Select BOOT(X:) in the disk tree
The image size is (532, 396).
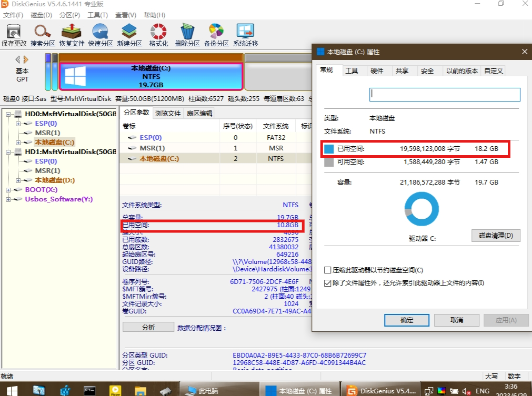pyautogui.click(x=41, y=190)
